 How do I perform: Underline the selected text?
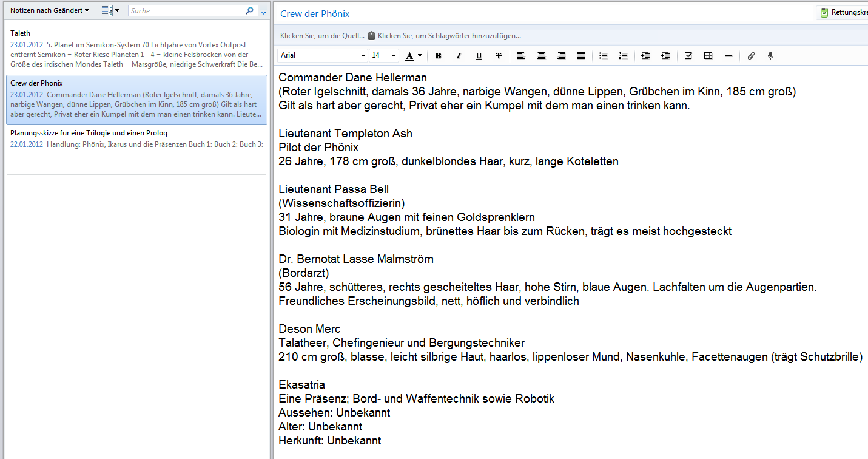[x=479, y=56]
